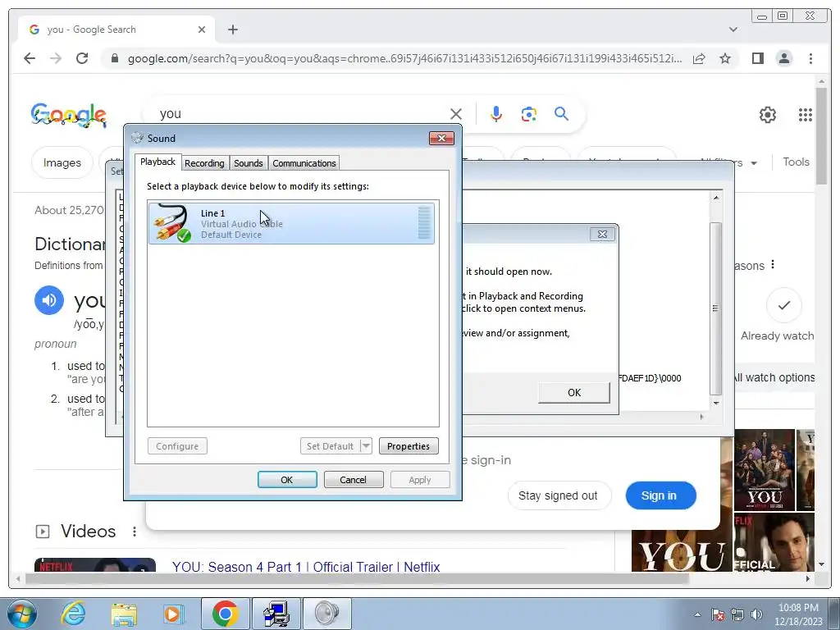Click the Sign in button
This screenshot has width=840, height=630.
[x=660, y=495]
